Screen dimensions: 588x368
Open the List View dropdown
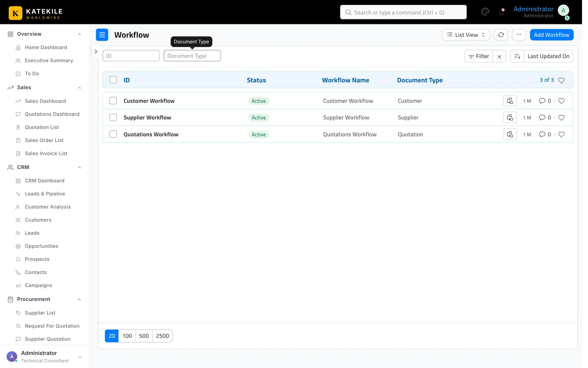[x=466, y=35]
